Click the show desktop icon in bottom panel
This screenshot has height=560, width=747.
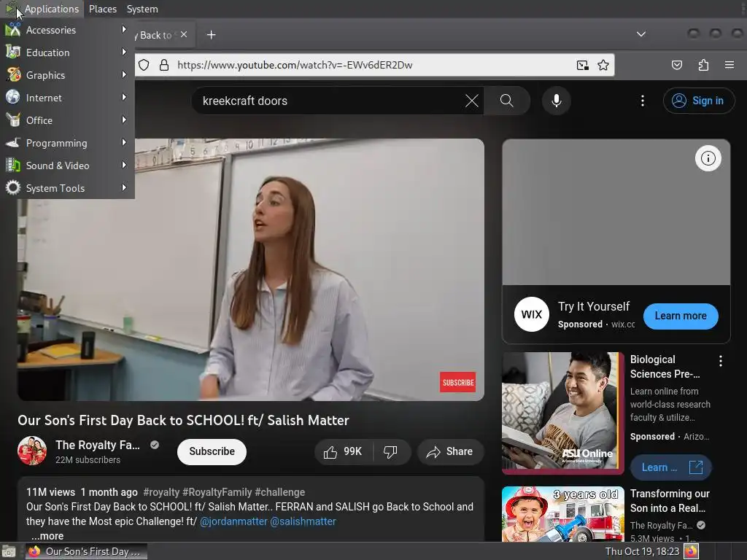point(9,551)
